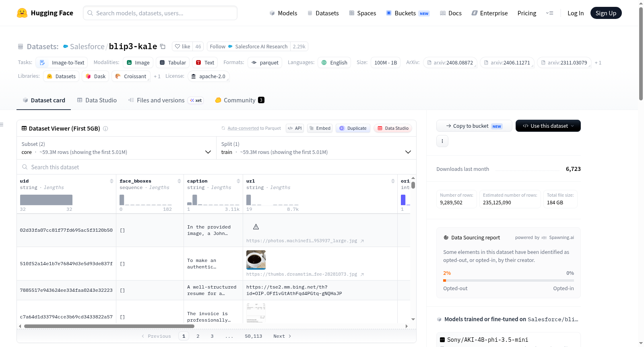Open the left sidebar menu icon
Image resolution: width=644 pixels, height=347 pixels.
[2, 125]
